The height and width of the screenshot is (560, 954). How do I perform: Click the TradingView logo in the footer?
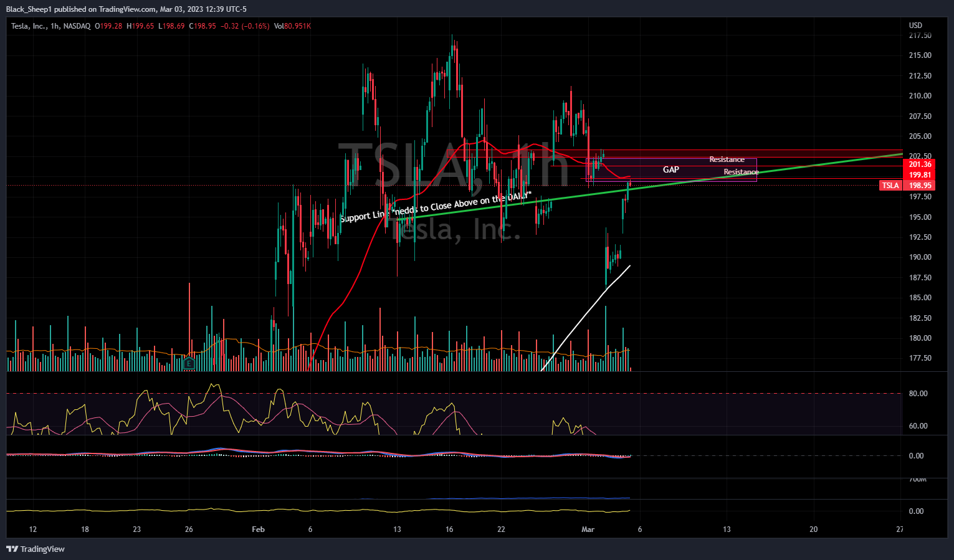[x=36, y=549]
